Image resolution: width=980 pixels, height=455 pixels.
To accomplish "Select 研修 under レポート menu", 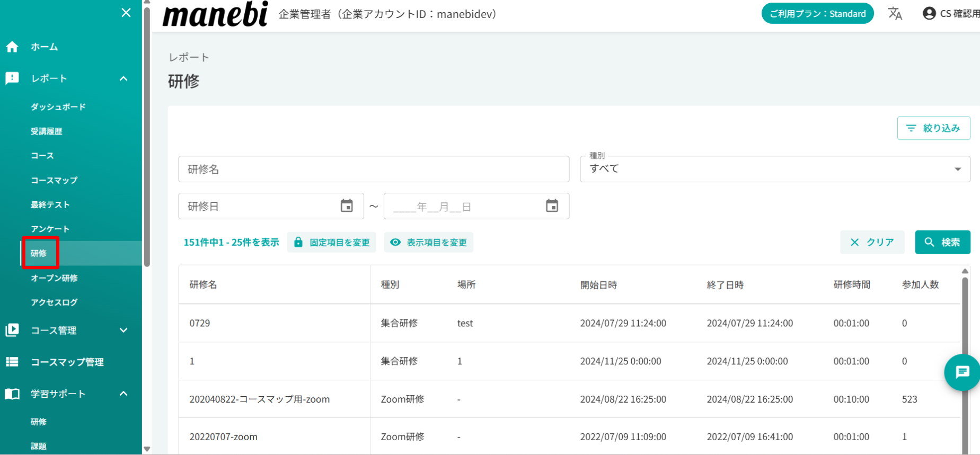I will (39, 253).
